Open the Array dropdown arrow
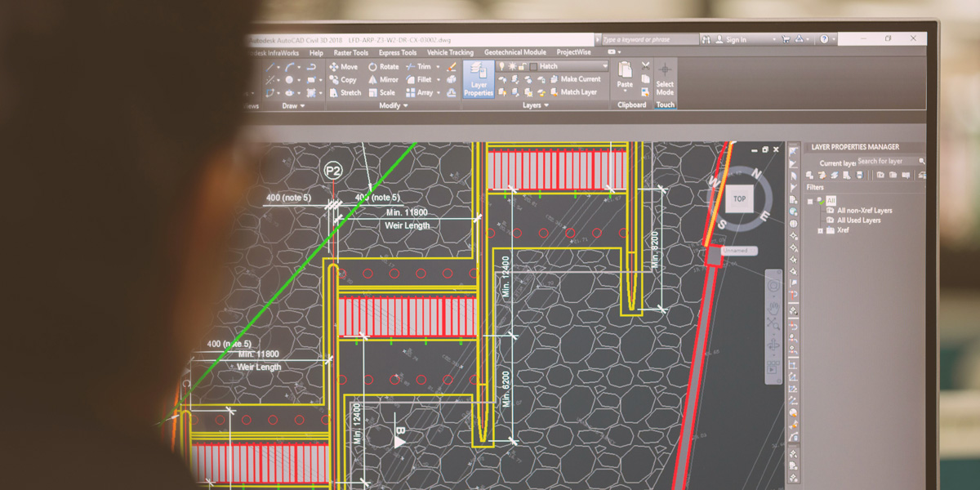The width and height of the screenshot is (980, 490). coord(438,93)
